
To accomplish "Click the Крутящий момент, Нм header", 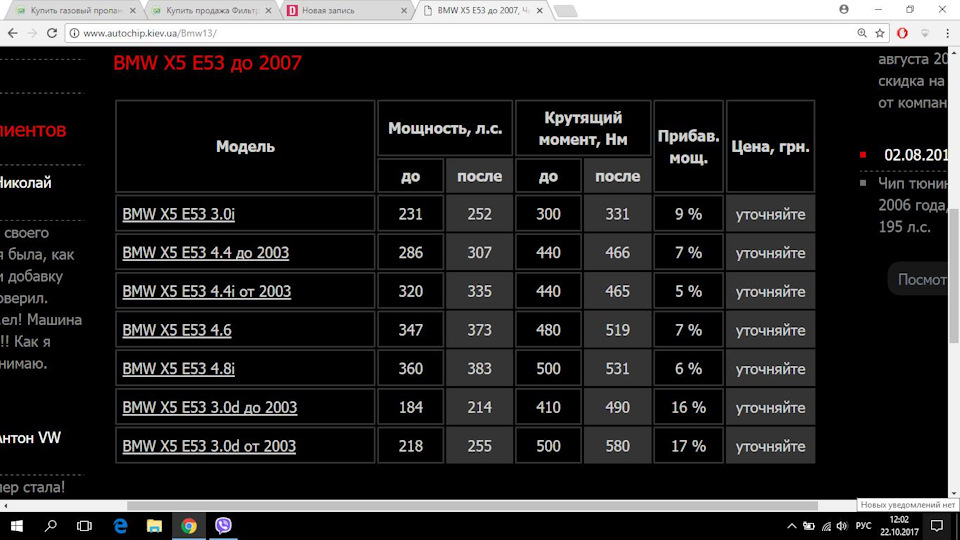I will (583, 129).
